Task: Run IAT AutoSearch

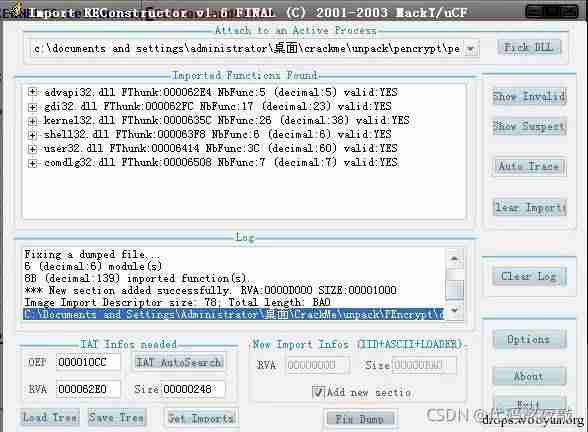Action: (179, 362)
